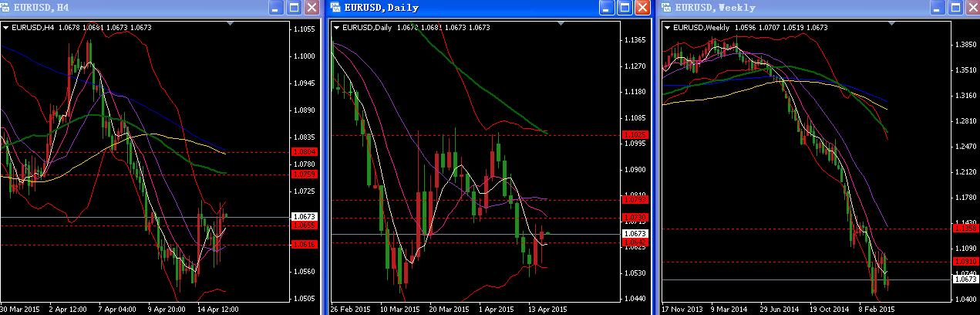
Task: Expand the triangle beside EURUSD,H4 chart label
Action: [6, 28]
